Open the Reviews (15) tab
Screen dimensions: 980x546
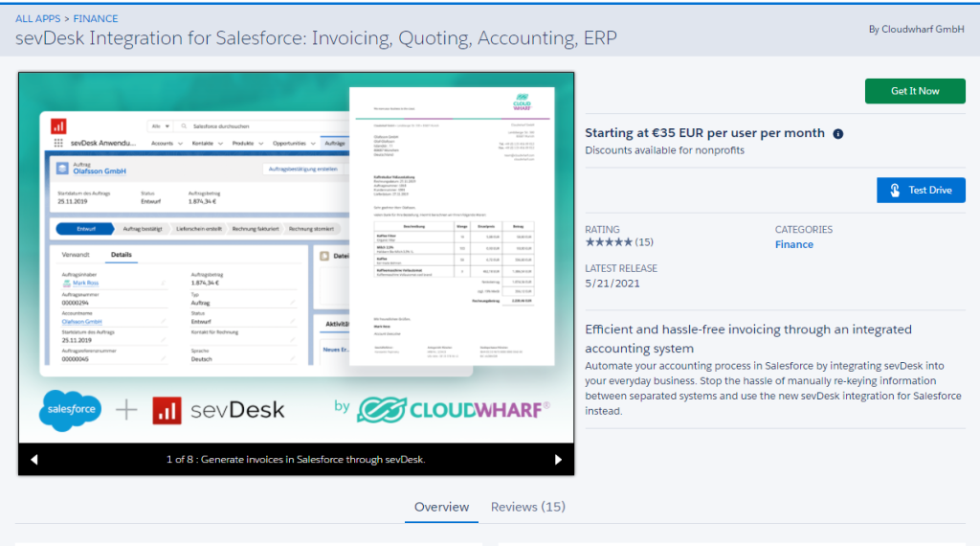point(527,507)
